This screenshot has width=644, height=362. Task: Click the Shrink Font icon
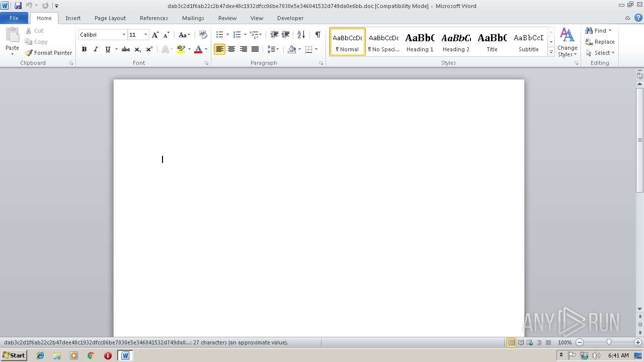pos(166,35)
